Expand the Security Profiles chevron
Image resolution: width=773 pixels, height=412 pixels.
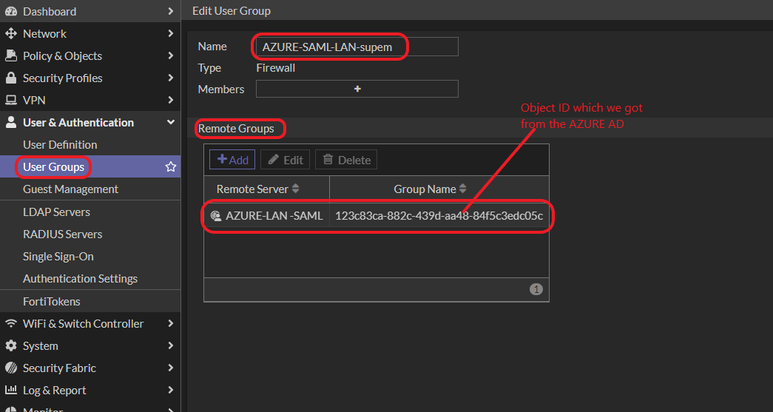170,78
